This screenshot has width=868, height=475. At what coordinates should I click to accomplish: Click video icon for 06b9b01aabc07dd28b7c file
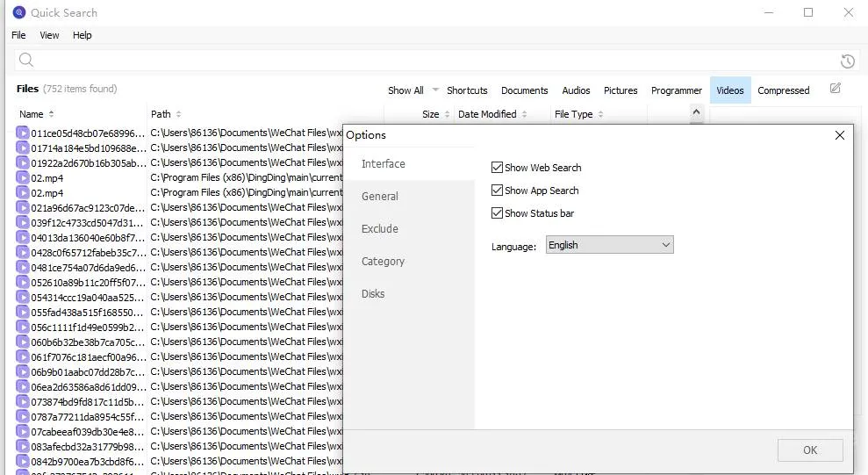(x=22, y=372)
